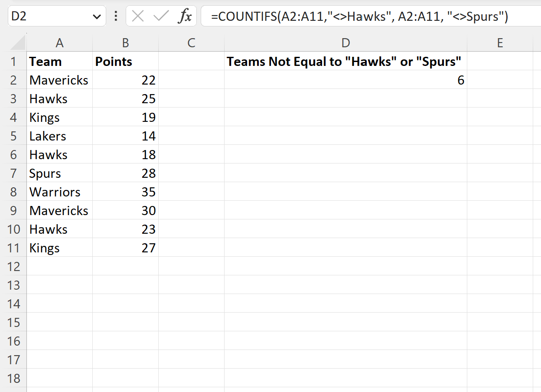Select the Points header cell B1
Screen dimensions: 541x392
125,61
